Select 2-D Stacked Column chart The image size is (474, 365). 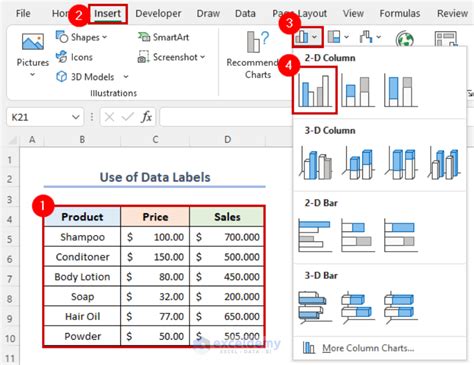coord(358,90)
